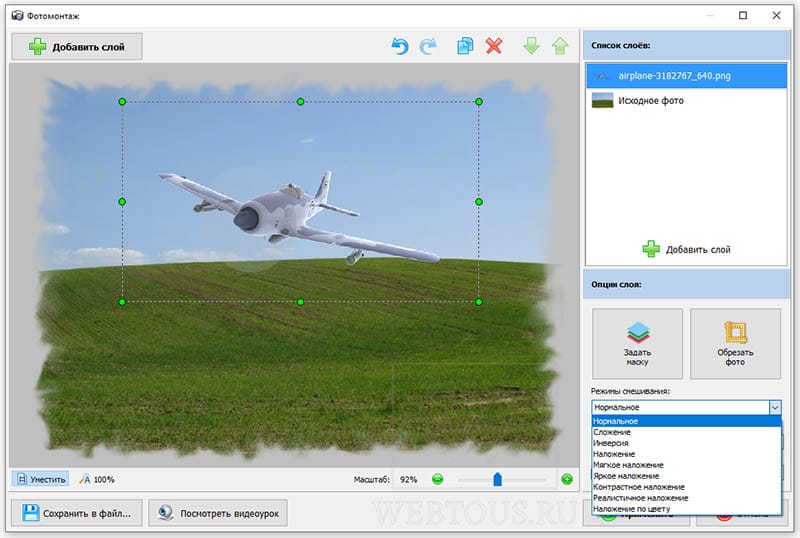Delete the layer with the red X icon

click(x=494, y=46)
